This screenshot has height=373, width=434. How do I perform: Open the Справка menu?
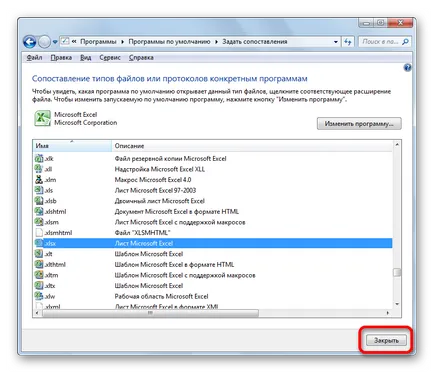point(141,58)
